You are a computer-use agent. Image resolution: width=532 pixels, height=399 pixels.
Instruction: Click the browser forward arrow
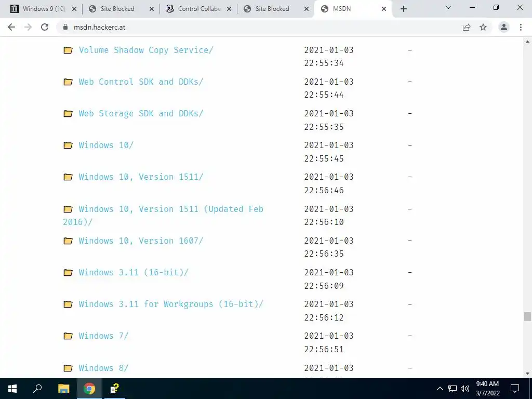(x=28, y=27)
